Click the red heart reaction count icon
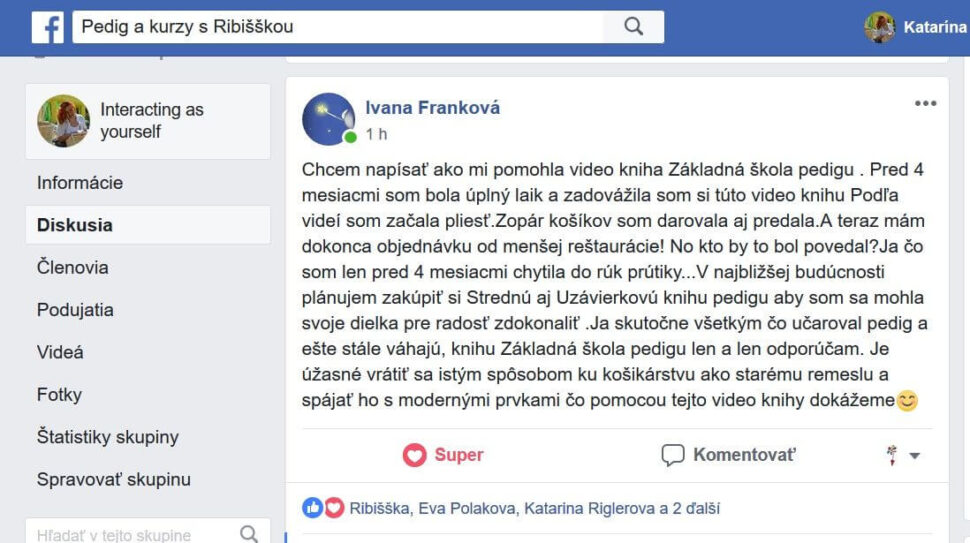The width and height of the screenshot is (970, 543). click(x=334, y=508)
